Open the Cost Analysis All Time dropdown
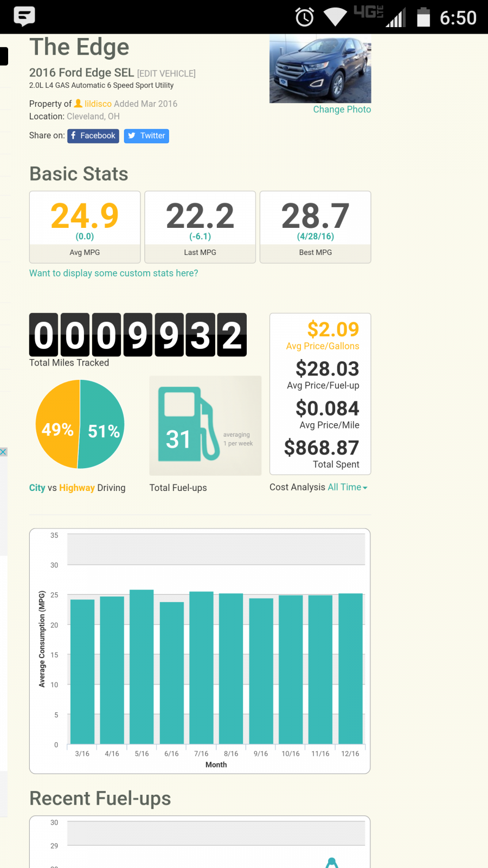 tap(348, 487)
